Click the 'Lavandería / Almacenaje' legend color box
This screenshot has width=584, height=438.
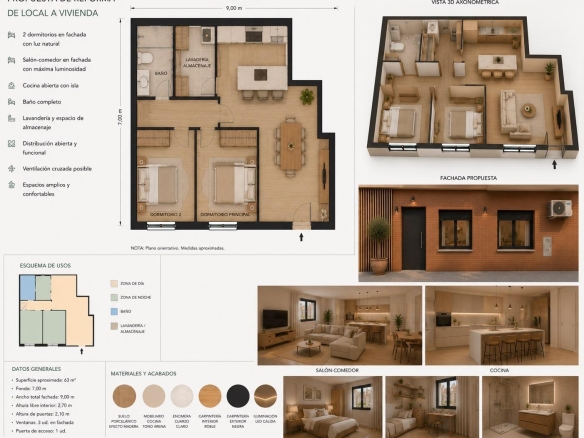click(x=114, y=326)
